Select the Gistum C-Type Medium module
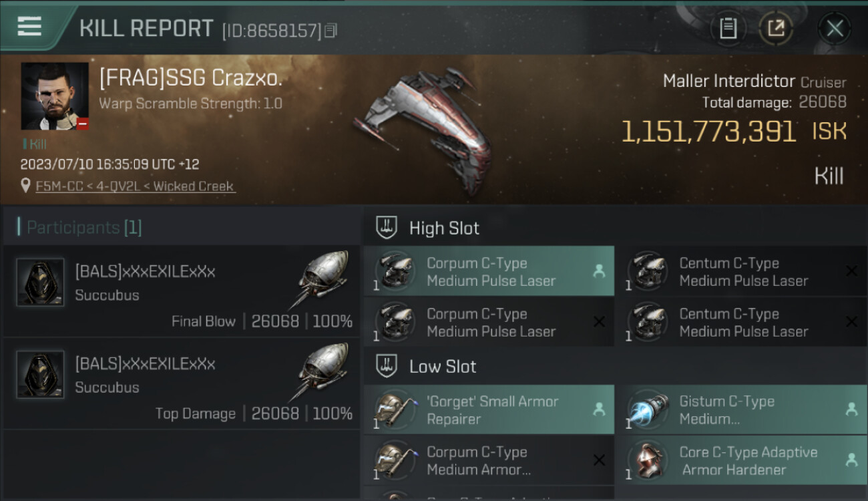Image resolution: width=868 pixels, height=501 pixels. [742, 410]
